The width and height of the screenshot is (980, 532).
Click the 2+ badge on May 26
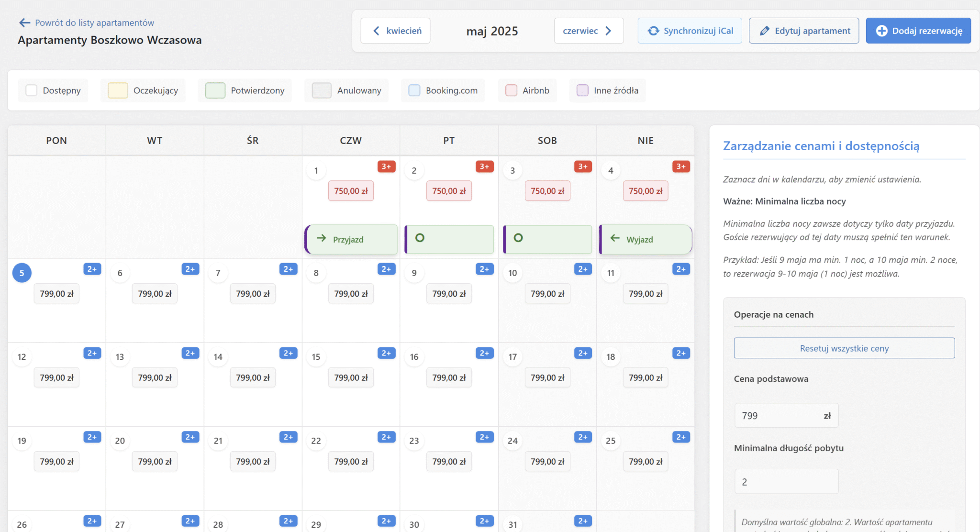[92, 521]
